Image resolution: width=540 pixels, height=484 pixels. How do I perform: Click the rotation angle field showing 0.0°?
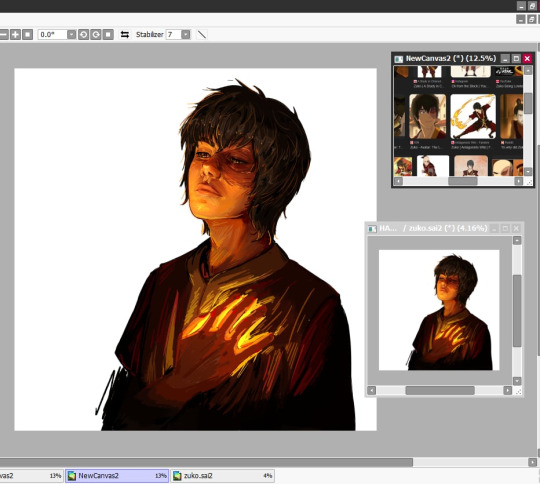point(52,34)
